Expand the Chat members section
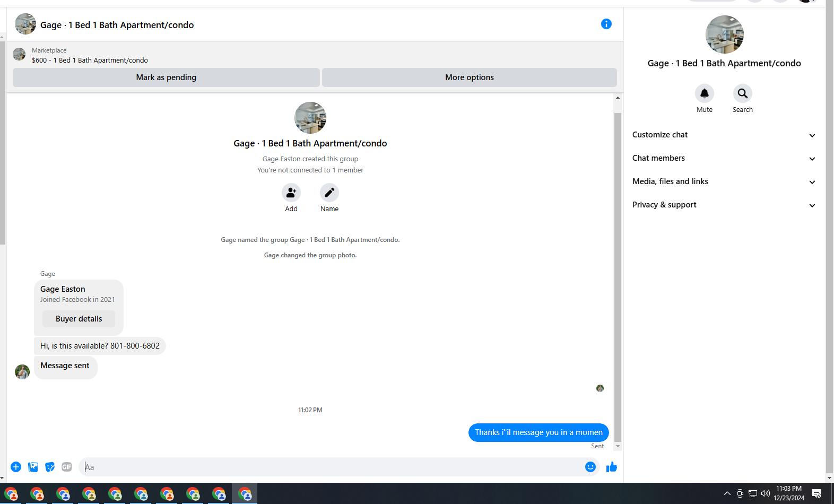The image size is (834, 504). (x=724, y=158)
